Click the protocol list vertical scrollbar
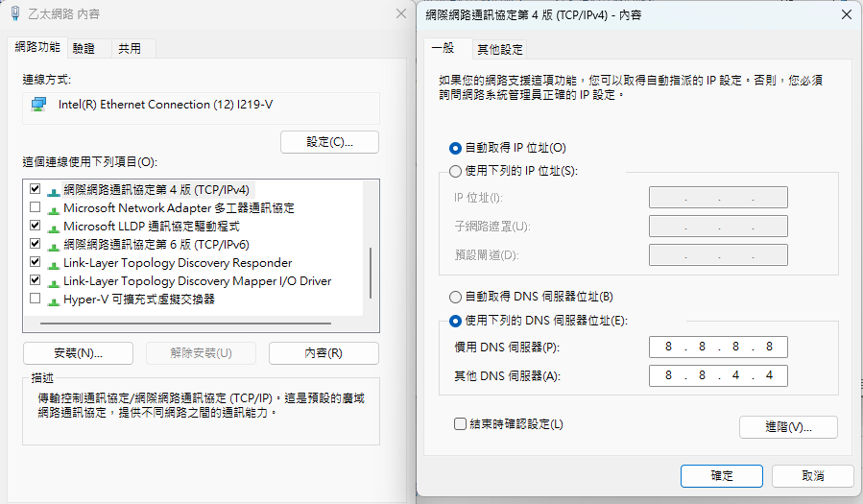This screenshot has width=863, height=504. [x=371, y=273]
